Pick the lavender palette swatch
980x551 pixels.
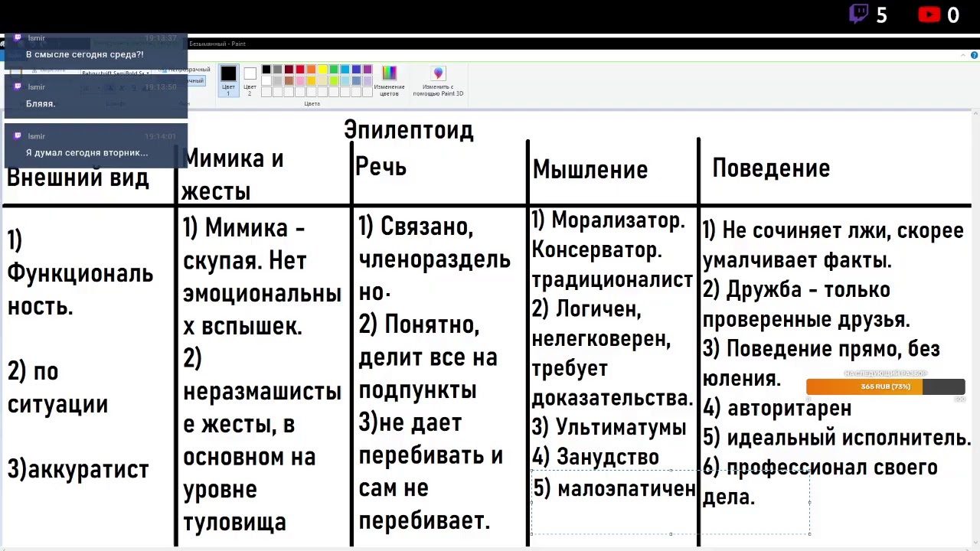click(x=367, y=80)
